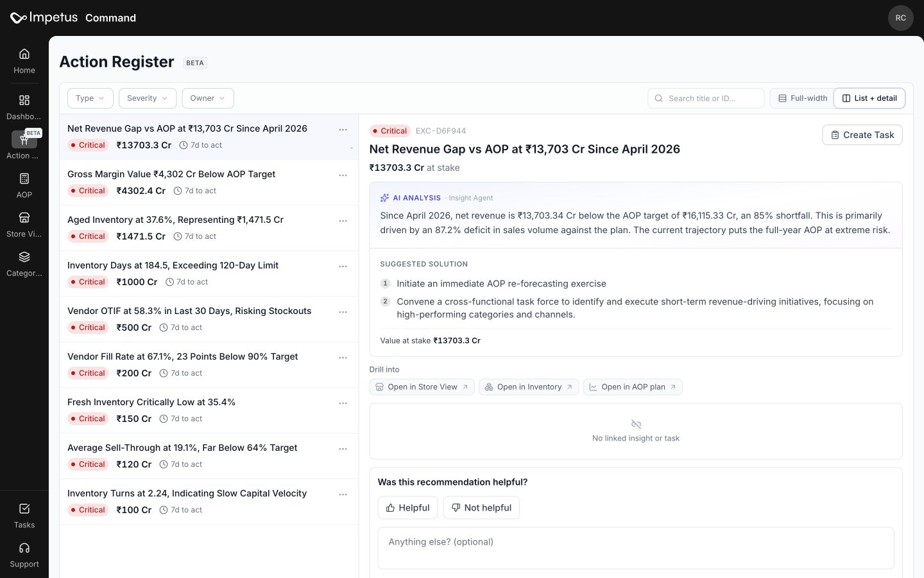Select Vendor OTIF at 58.3% list item
Screen dimensions: 924x578
[209, 319]
